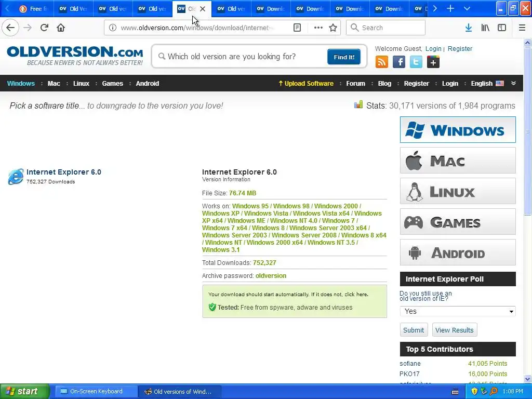Open the RSS feed orange icon
The height and width of the screenshot is (399, 532).
(382, 62)
